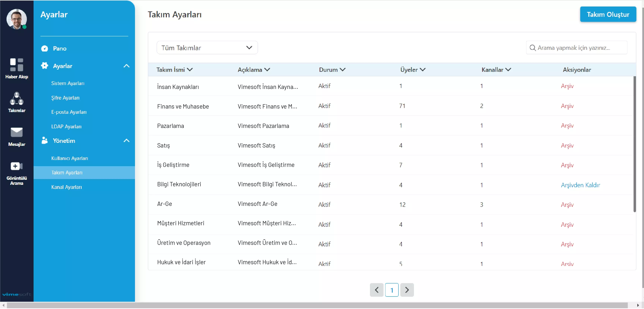Open Şifre Ayarları
This screenshot has height=309, width=644.
click(65, 98)
